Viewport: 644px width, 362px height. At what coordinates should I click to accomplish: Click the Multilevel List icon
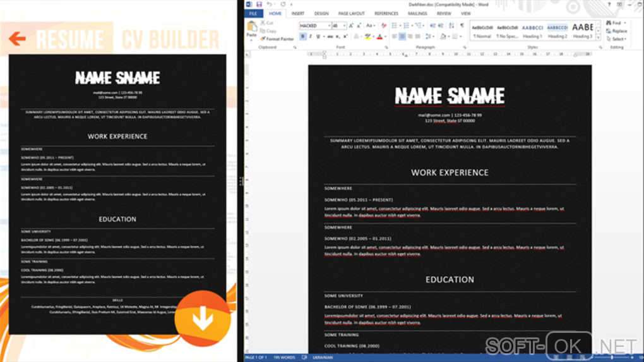point(418,25)
